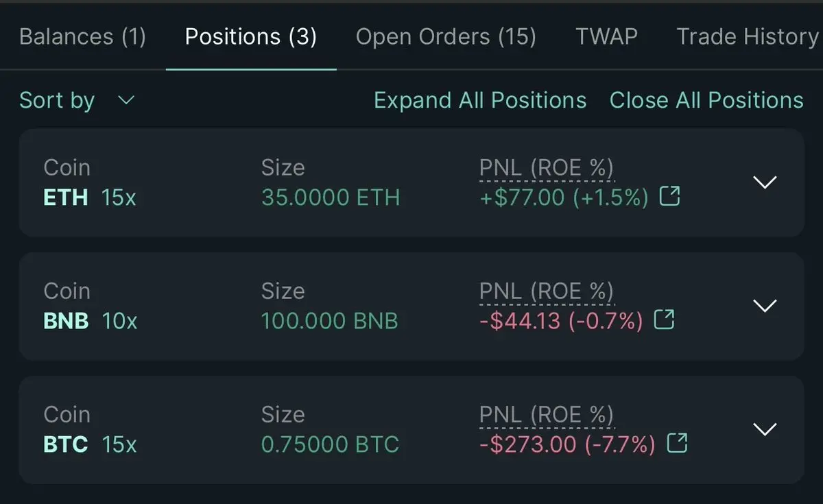The height and width of the screenshot is (504, 823).
Task: Open the Trade History tab
Action: click(748, 36)
